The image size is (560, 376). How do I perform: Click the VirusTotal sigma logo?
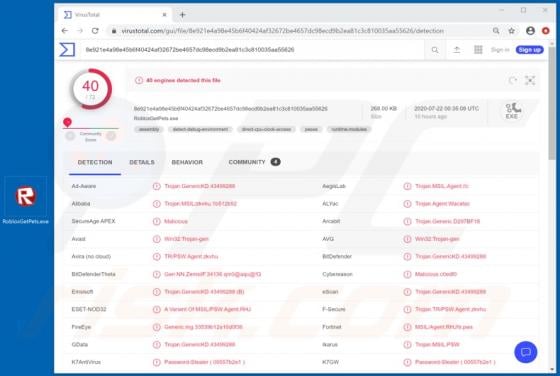[x=67, y=50]
